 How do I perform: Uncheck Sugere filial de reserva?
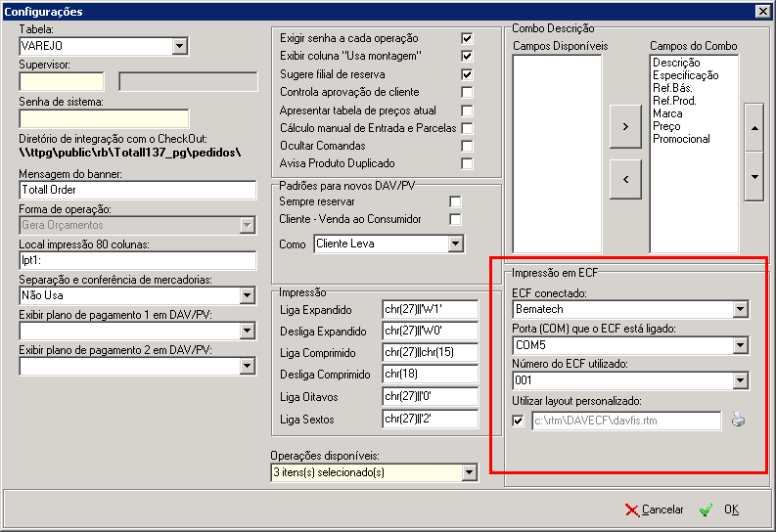[x=467, y=74]
